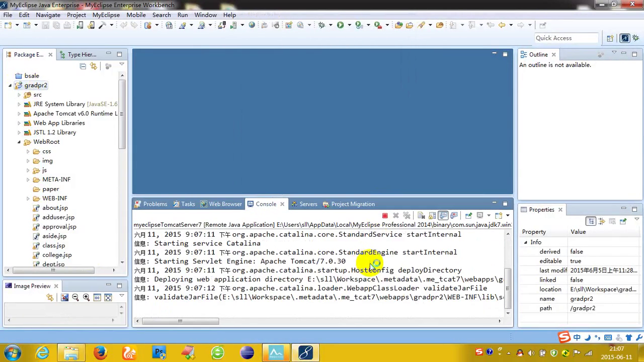Click Collapse All in Package Explorer
This screenshot has height=362, width=644.
(x=83, y=66)
